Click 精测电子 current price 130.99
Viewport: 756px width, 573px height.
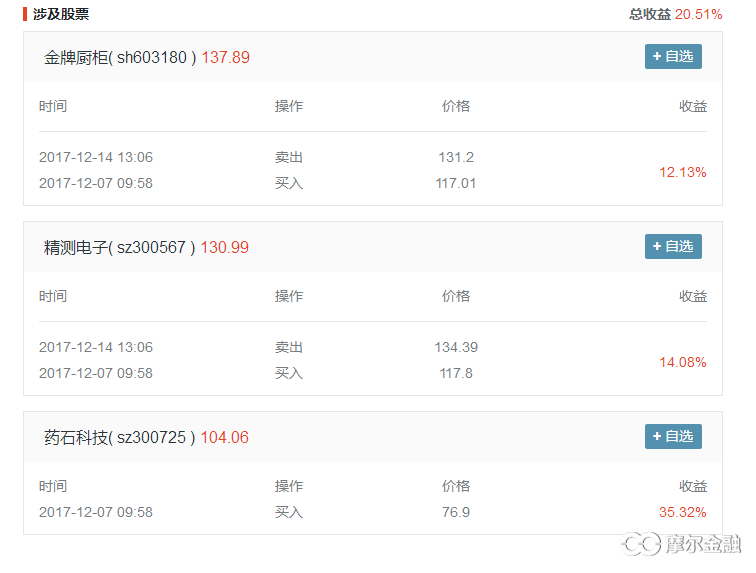pyautogui.click(x=225, y=247)
